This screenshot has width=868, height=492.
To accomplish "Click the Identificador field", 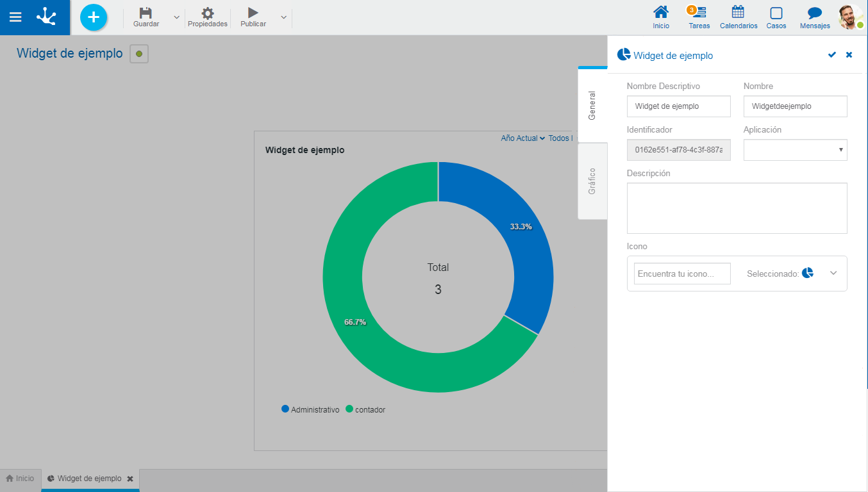I will [679, 150].
